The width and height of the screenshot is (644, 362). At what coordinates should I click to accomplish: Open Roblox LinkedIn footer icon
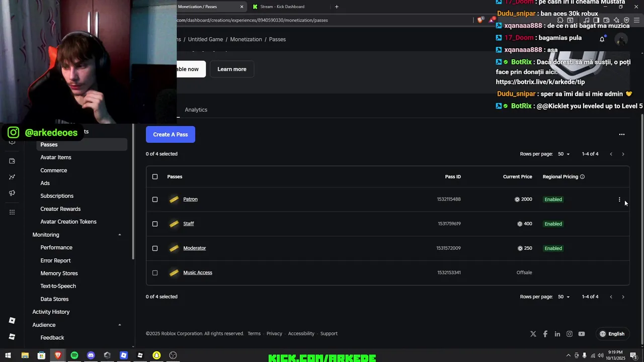[x=557, y=334]
